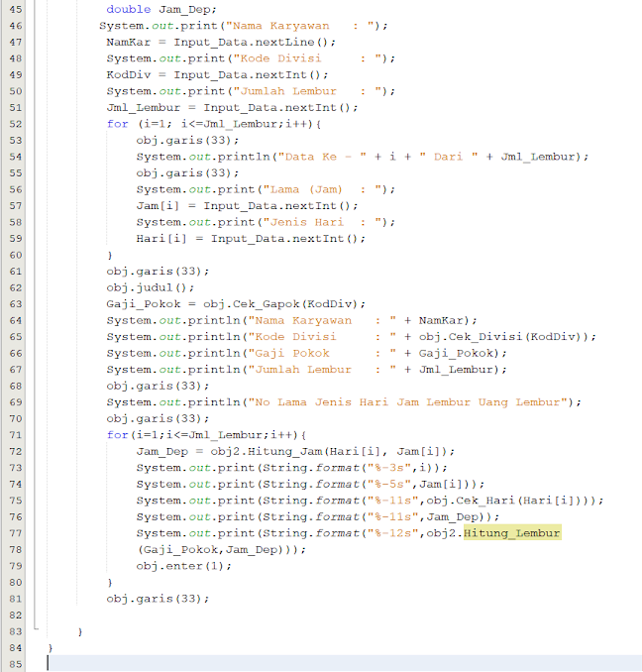Click the closing brace on line 80
This screenshot has width=643, height=672.
[x=110, y=583]
